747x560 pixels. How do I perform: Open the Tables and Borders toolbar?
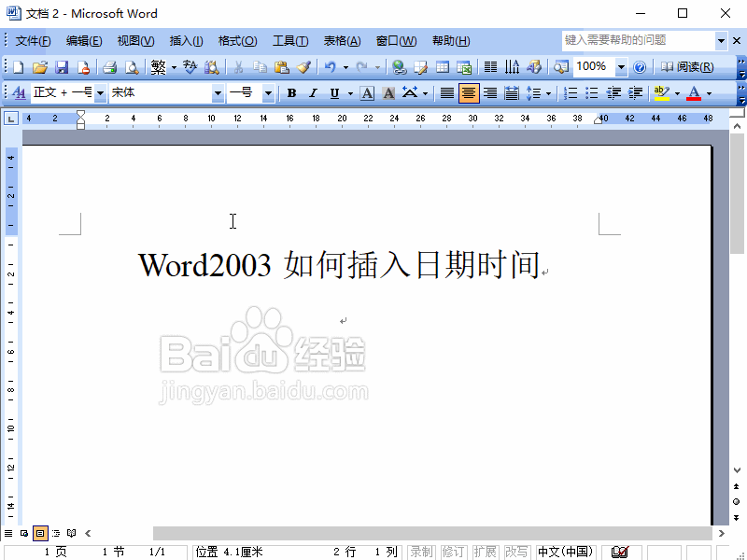tap(422, 66)
